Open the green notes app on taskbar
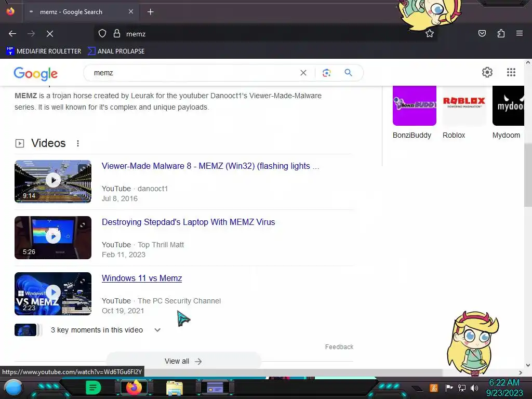 click(x=93, y=388)
